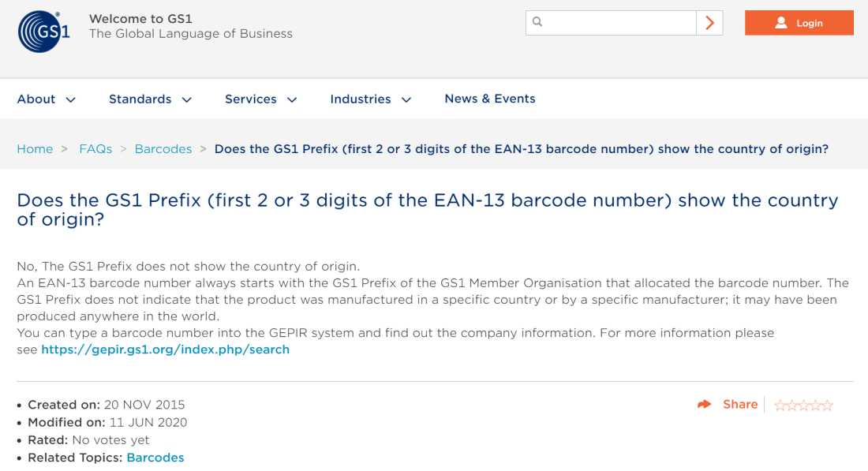This screenshot has height=471, width=868.
Task: Submit search with the orange arrow button
Action: 709,23
